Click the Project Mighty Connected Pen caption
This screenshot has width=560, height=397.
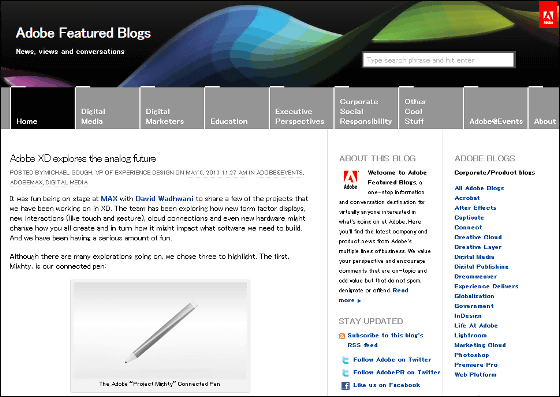click(x=160, y=384)
